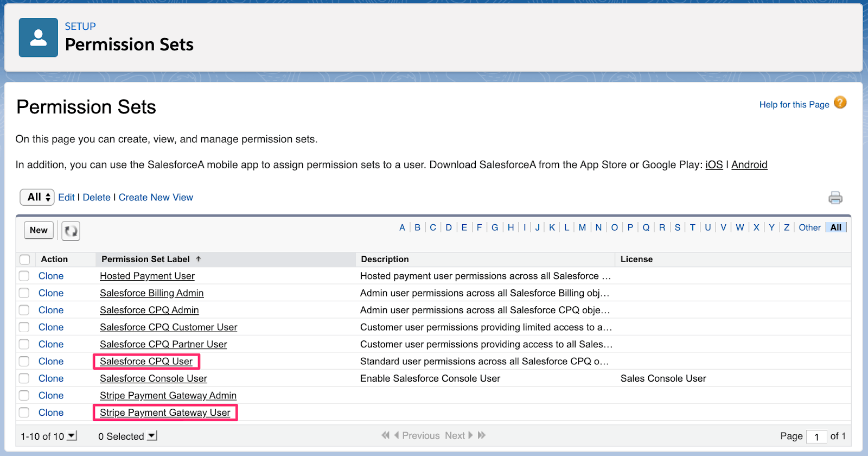Open the Android download link
868x456 pixels.
(749, 164)
